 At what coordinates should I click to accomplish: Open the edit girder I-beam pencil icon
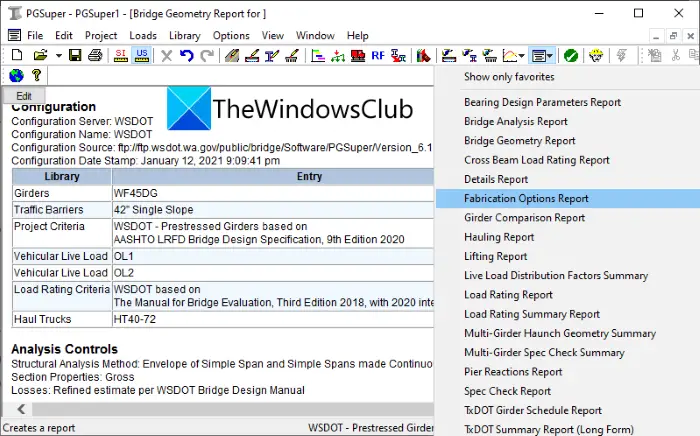pos(272,55)
